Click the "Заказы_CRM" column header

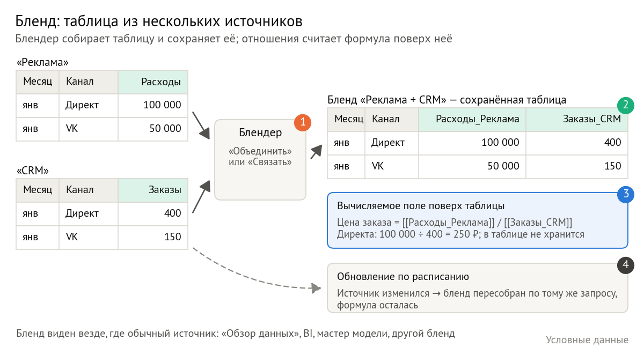coord(577,119)
